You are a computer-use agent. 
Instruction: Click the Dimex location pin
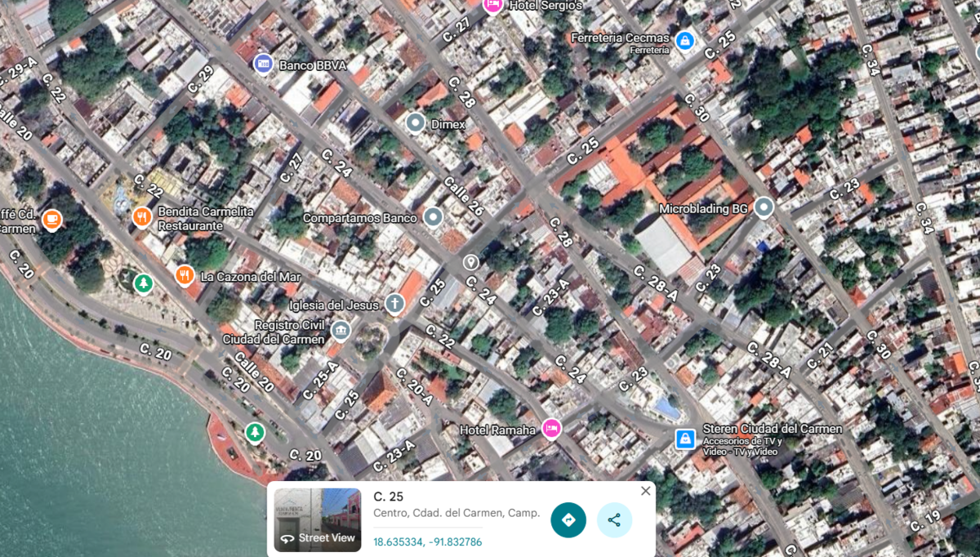click(x=416, y=123)
